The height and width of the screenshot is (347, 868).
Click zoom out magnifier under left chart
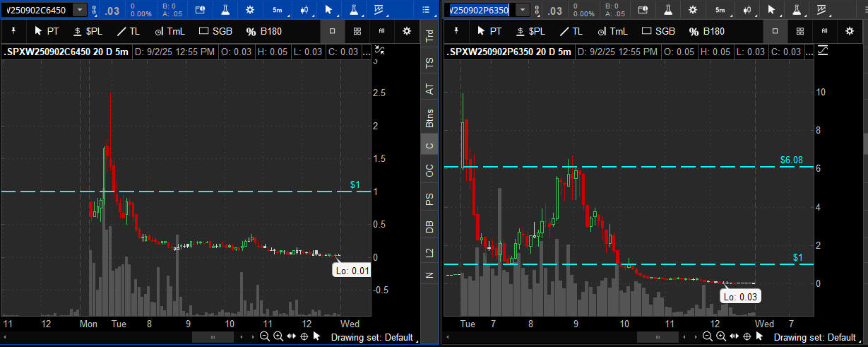coord(264,336)
